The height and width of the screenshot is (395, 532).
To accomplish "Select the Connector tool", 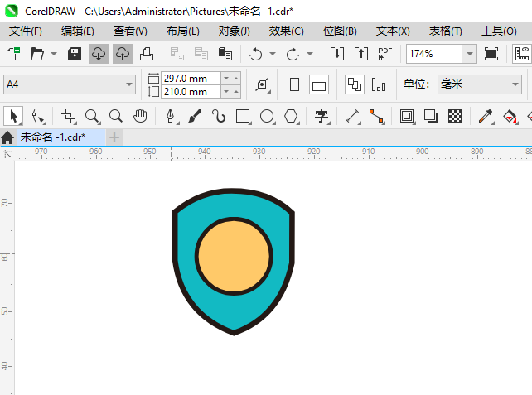I will pos(376,116).
